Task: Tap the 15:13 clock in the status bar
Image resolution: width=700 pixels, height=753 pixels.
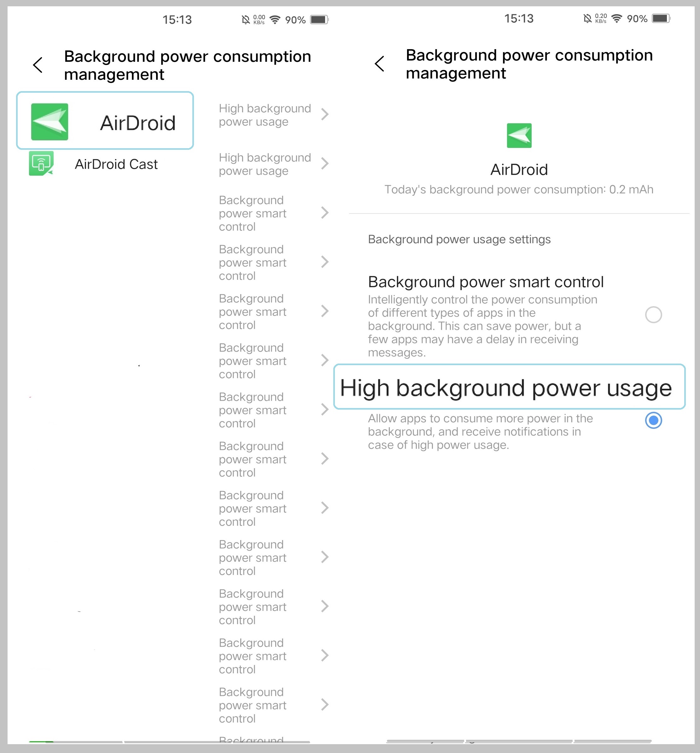Action: [177, 19]
